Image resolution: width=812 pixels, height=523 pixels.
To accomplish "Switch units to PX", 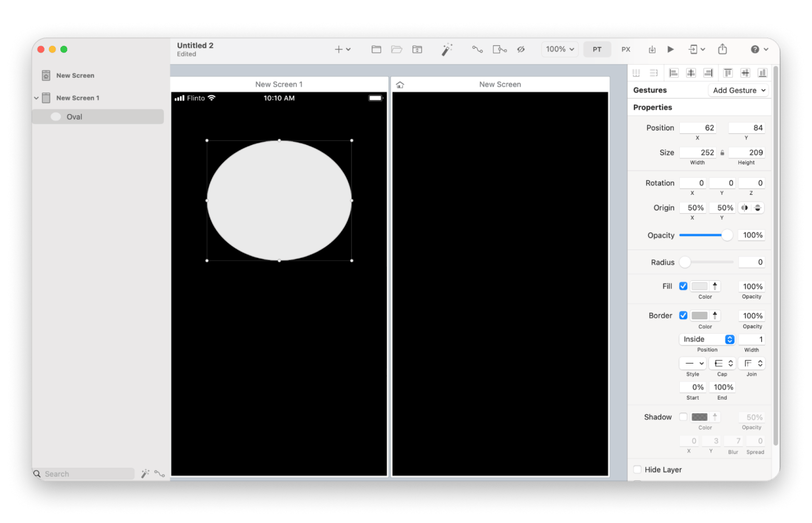I will pos(626,49).
